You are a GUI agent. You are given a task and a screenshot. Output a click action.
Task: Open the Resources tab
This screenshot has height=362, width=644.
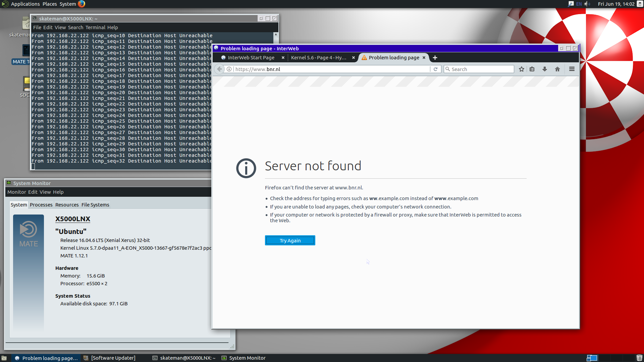pos(67,205)
